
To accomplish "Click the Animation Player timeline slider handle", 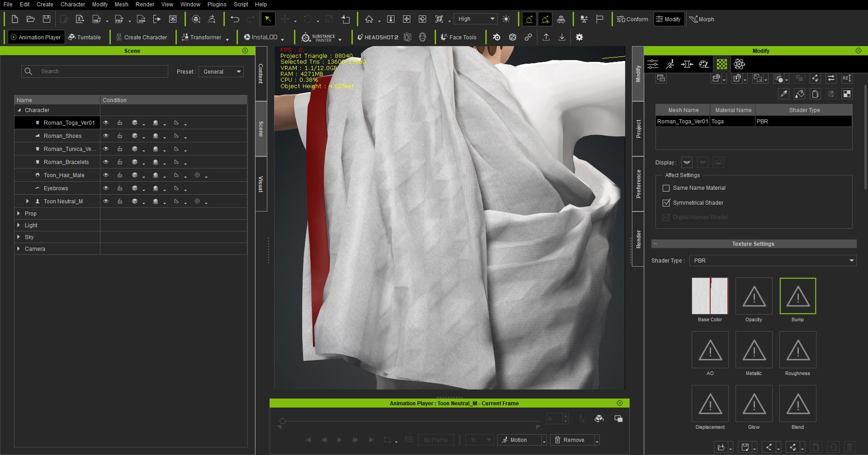I will pyautogui.click(x=283, y=421).
